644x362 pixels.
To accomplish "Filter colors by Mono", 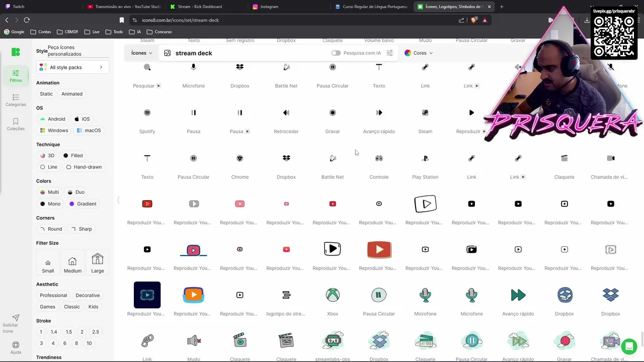I will (50, 204).
